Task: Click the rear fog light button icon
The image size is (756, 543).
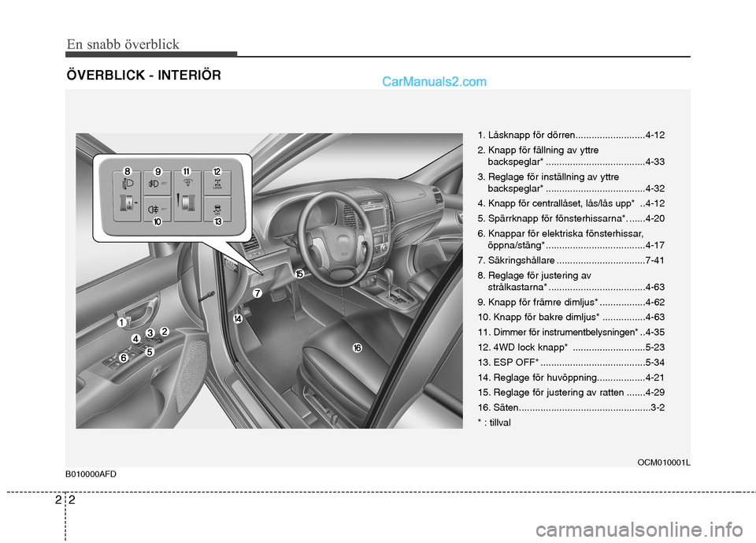Action: 154,210
